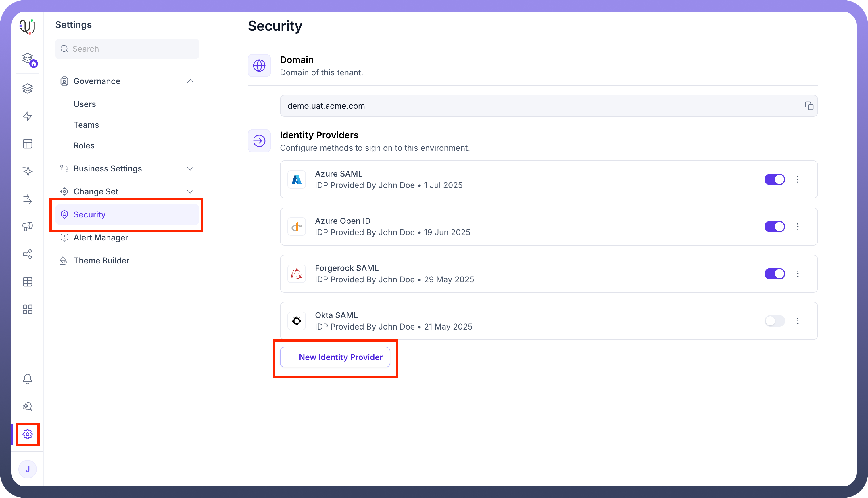The image size is (868, 498).
Task: Disable the Azure SAML toggle
Action: (x=774, y=180)
